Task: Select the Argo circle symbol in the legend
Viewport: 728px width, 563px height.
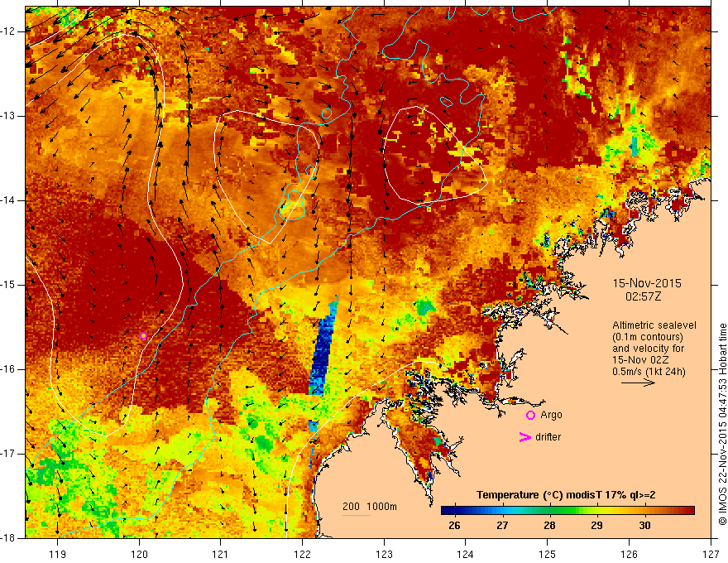Action: pos(530,416)
